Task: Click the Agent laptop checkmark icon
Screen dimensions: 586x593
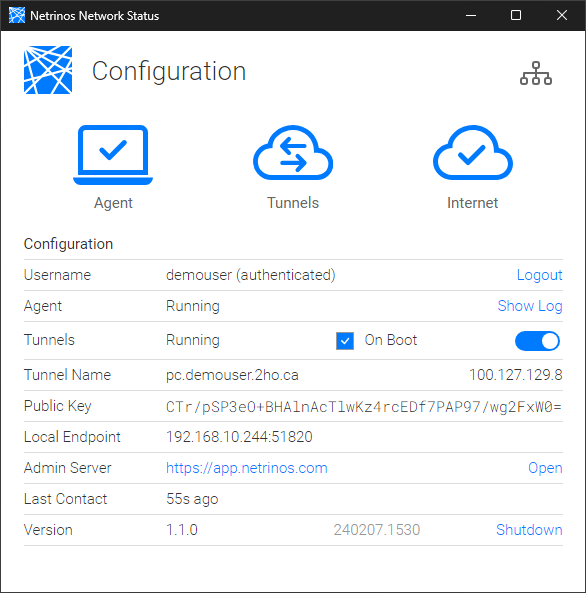Action: tap(113, 155)
